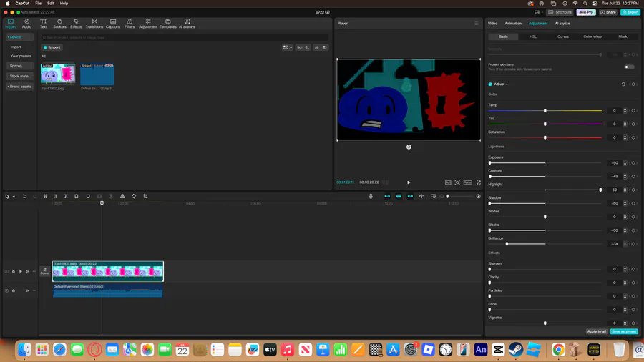Open the Stickers panel
Image resolution: width=644 pixels, height=362 pixels.
pos(59,24)
